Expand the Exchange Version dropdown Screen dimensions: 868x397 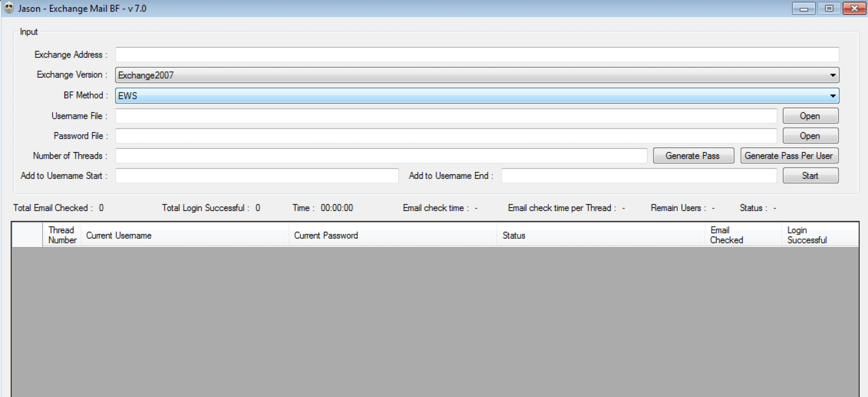pos(832,75)
